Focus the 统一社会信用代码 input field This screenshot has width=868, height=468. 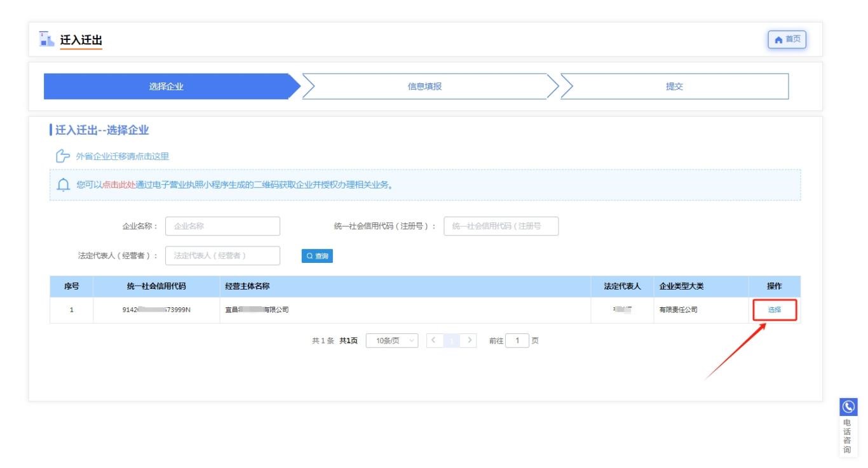501,226
